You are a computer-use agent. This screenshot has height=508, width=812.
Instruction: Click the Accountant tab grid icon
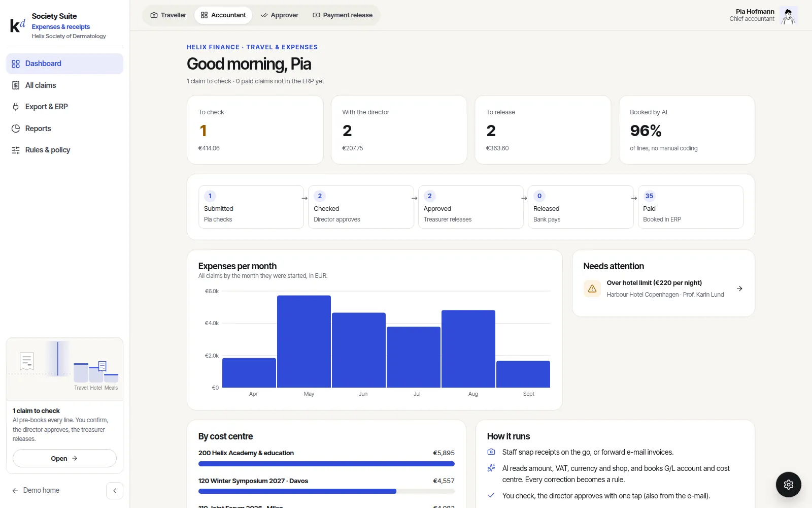pos(204,15)
